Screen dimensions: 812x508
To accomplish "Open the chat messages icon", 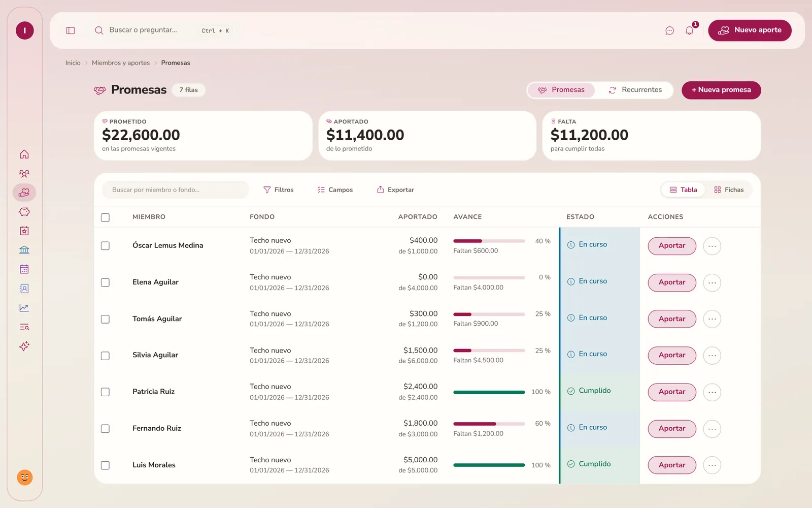I will [669, 30].
